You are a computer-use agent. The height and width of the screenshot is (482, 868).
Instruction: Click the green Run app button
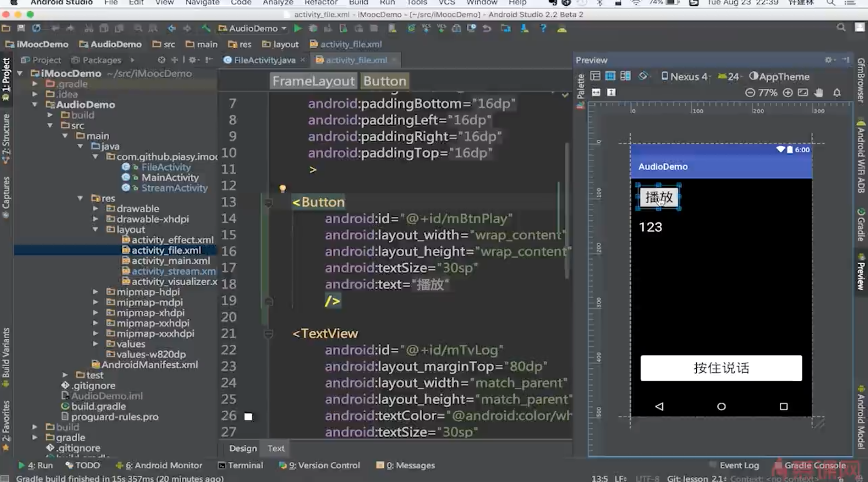pyautogui.click(x=298, y=28)
